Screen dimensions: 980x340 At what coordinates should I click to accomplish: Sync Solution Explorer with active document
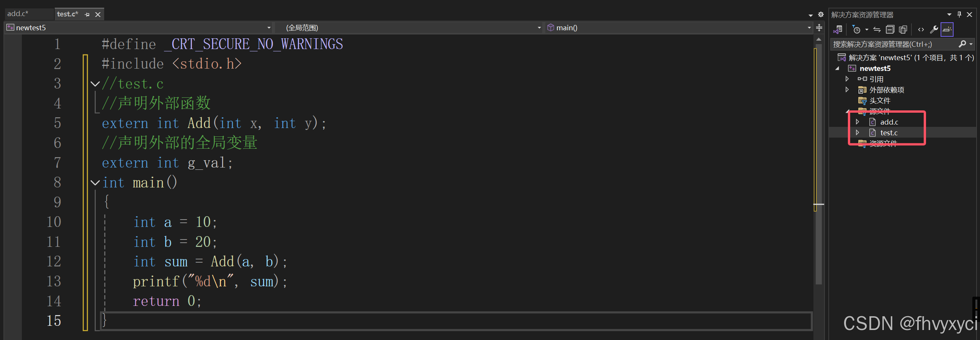point(877,30)
